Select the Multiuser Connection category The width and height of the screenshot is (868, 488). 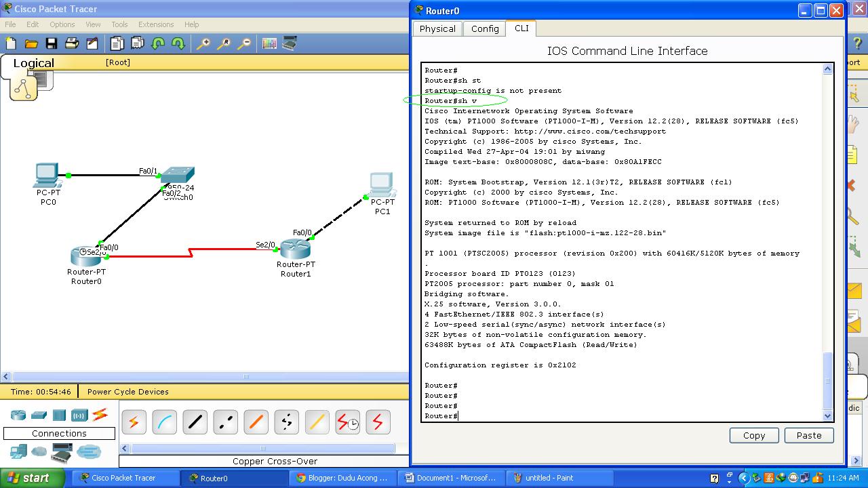[89, 451]
